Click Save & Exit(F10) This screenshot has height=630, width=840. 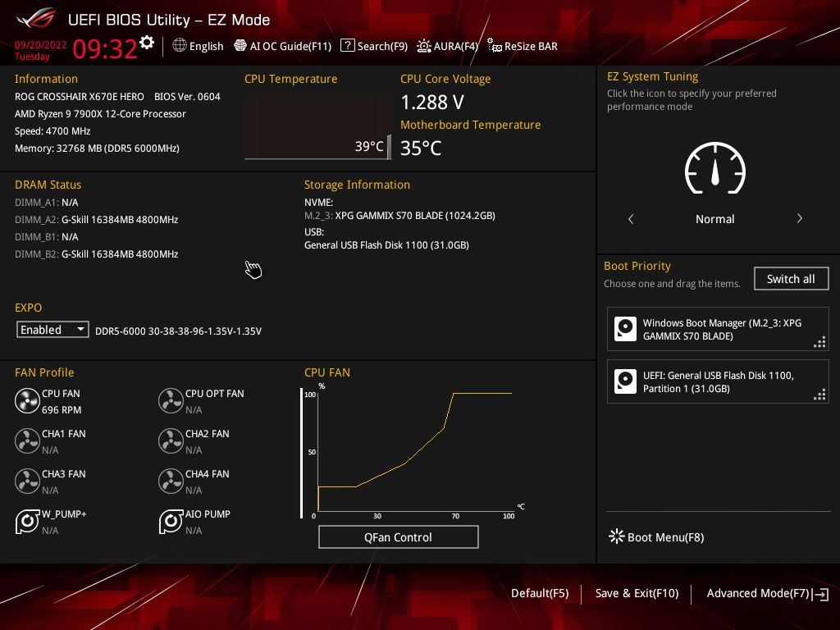[637, 593]
